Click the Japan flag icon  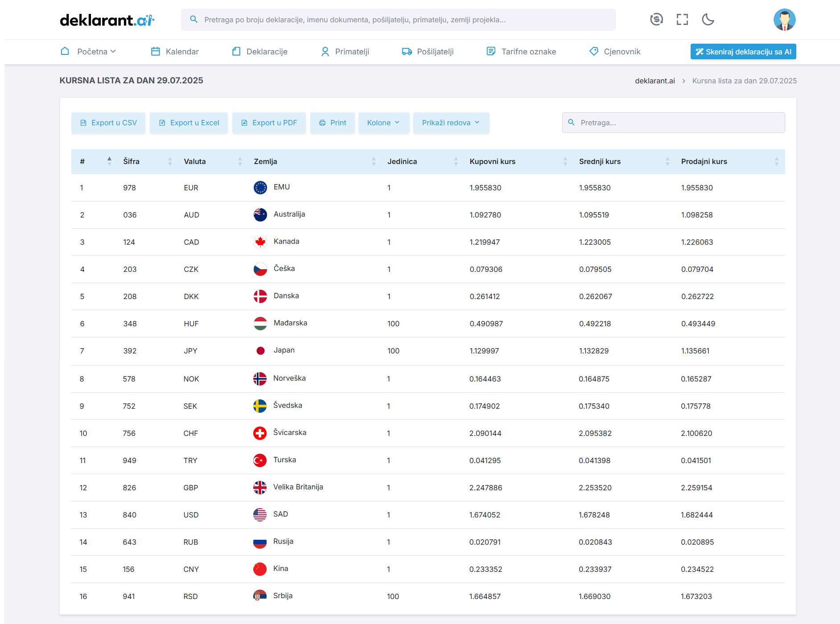click(260, 351)
